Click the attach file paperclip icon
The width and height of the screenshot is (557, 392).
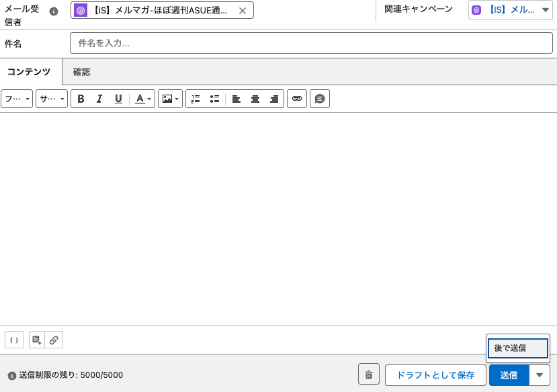coord(54,340)
